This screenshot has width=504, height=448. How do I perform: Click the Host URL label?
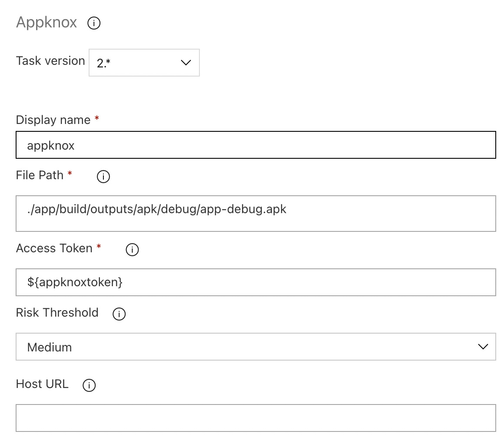pyautogui.click(x=43, y=384)
